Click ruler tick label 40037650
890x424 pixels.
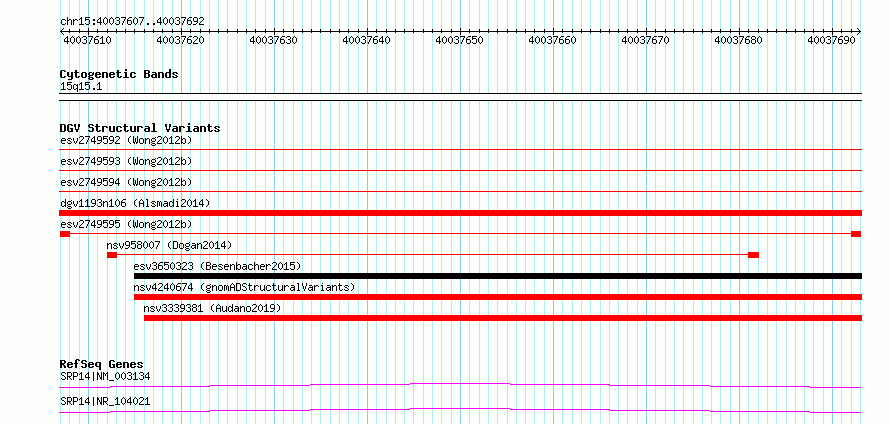(459, 40)
